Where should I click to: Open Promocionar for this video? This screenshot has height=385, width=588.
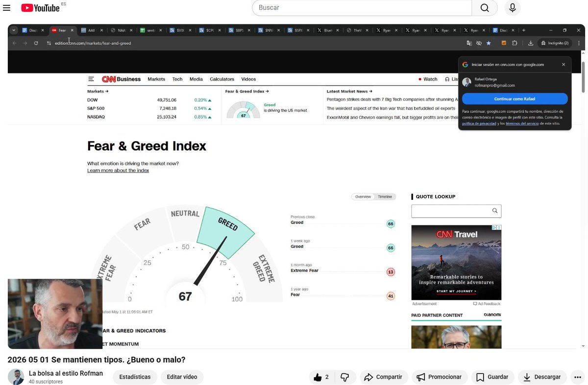(440, 377)
